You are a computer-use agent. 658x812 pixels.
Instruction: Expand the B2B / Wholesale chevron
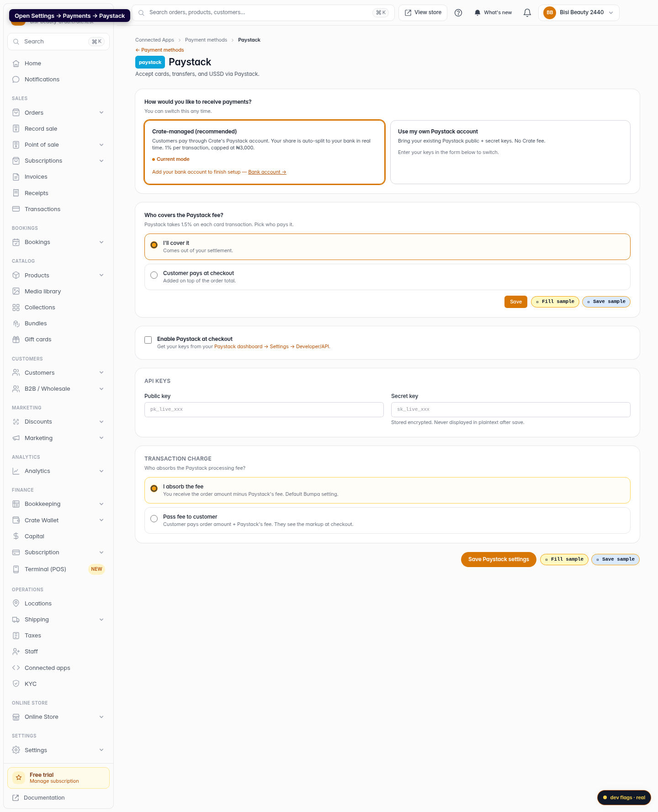pos(101,389)
